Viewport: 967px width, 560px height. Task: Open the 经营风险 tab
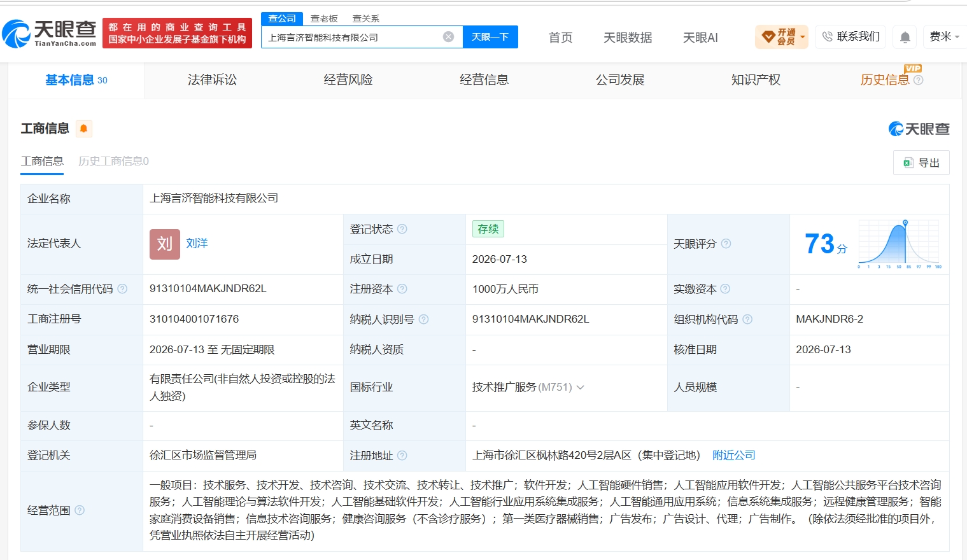tap(348, 80)
